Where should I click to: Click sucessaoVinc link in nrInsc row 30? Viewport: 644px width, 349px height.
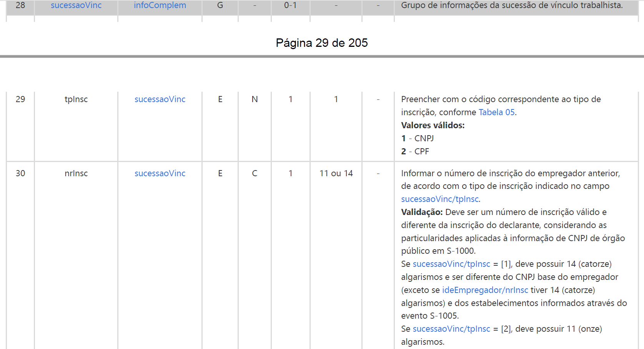tap(160, 173)
